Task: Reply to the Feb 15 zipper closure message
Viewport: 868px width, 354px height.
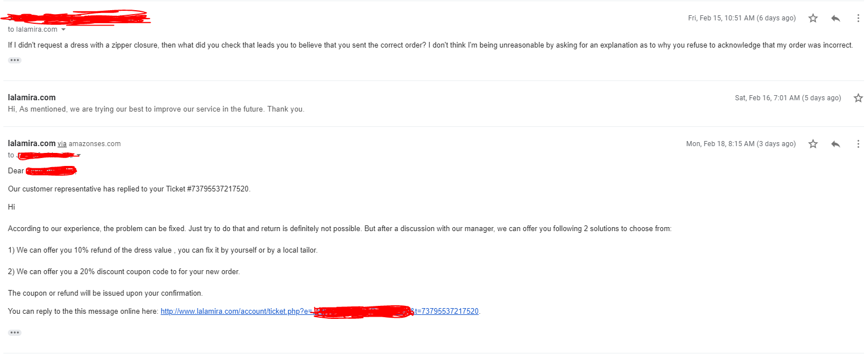Action: [x=836, y=18]
